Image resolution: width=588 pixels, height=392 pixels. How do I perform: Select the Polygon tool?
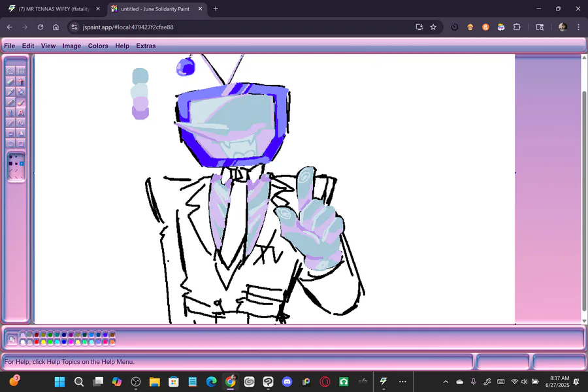pyautogui.click(x=21, y=133)
